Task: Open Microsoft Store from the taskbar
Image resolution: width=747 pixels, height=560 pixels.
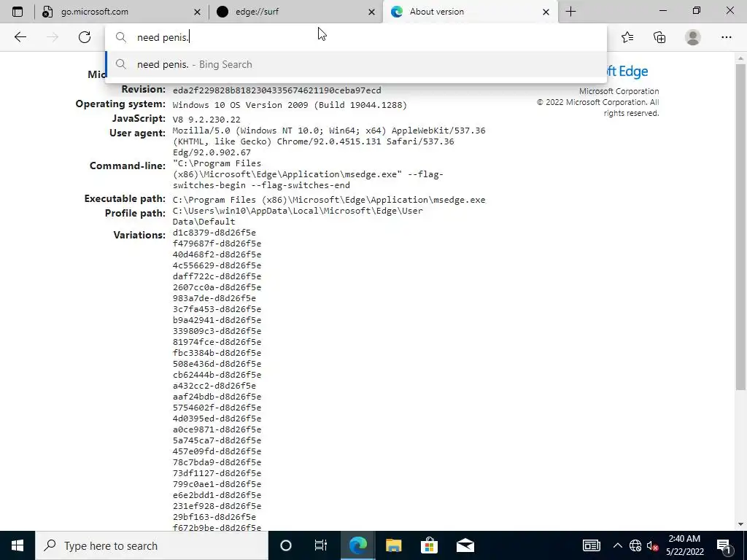Action: tap(429, 545)
